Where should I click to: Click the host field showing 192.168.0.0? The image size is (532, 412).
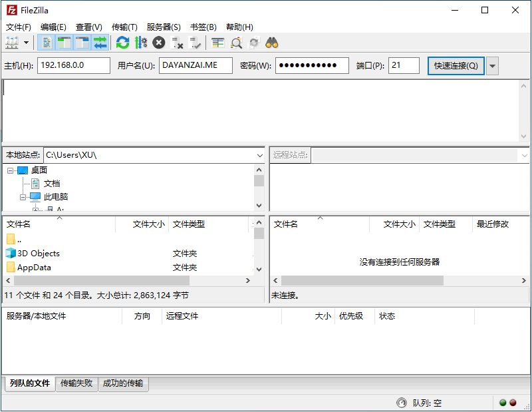74,65
